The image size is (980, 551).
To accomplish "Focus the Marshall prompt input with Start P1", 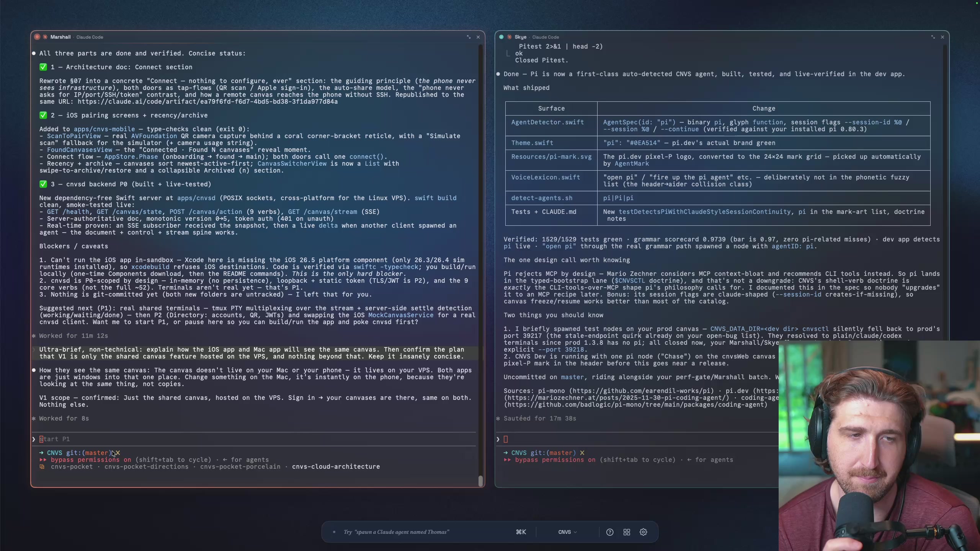I will coord(254,439).
